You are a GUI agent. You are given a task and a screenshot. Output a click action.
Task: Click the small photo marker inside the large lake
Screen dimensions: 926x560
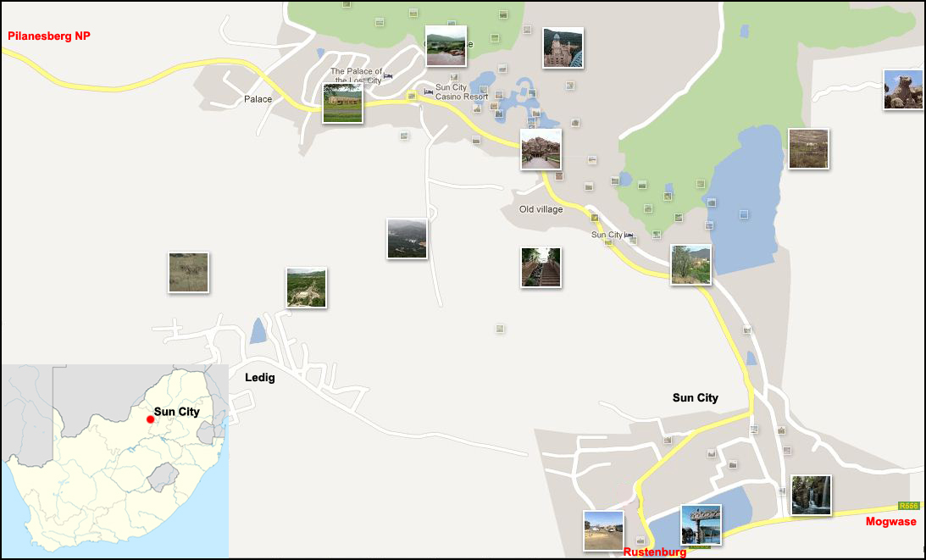click(x=744, y=213)
